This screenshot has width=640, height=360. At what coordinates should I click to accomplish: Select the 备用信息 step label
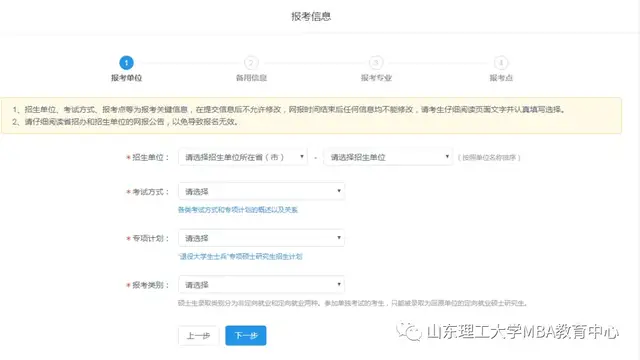251,78
